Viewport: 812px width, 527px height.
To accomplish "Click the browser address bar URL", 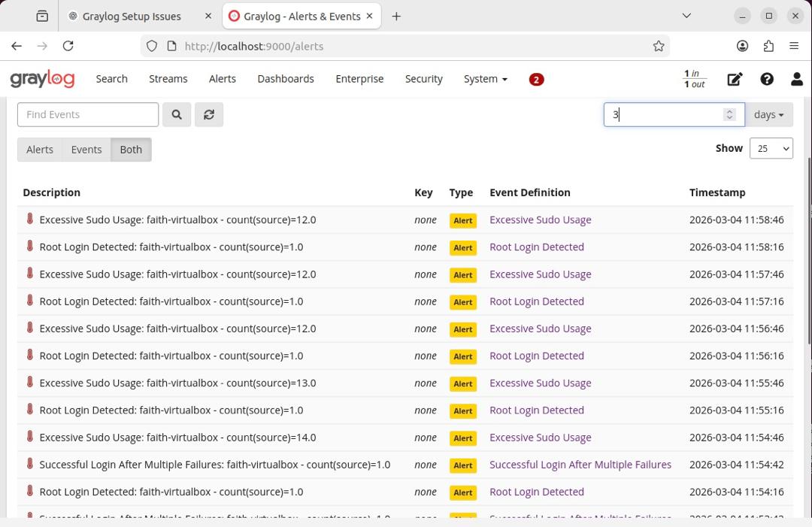I will pos(254,47).
